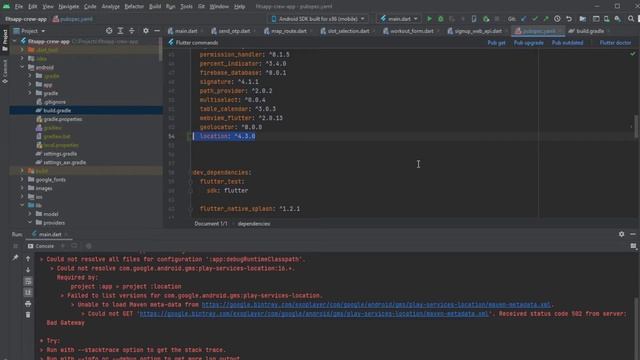Toggle the Project tool window side tab

point(5,40)
